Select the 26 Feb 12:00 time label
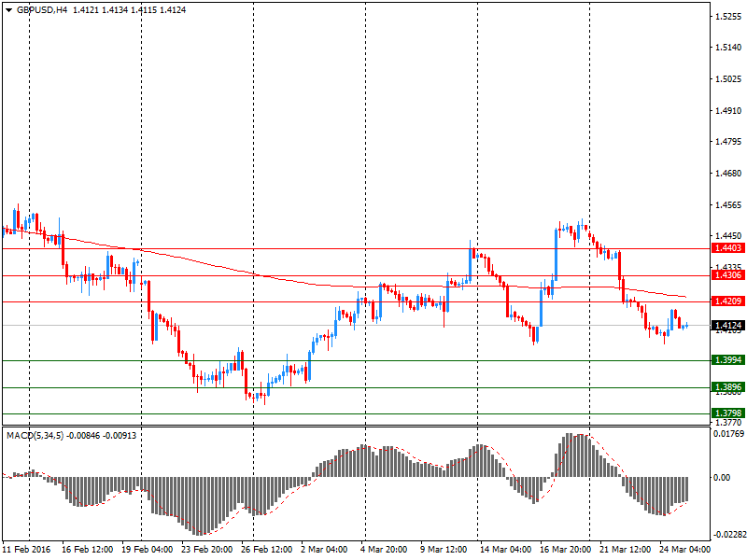 point(268,550)
